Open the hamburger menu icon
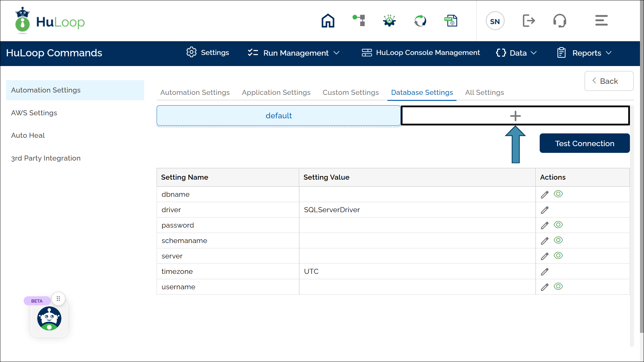 click(x=601, y=21)
